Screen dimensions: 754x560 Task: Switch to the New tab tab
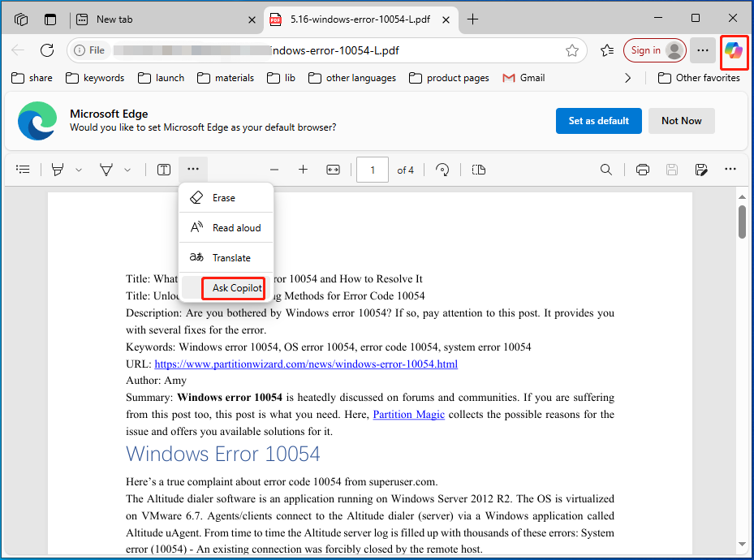click(x=167, y=19)
